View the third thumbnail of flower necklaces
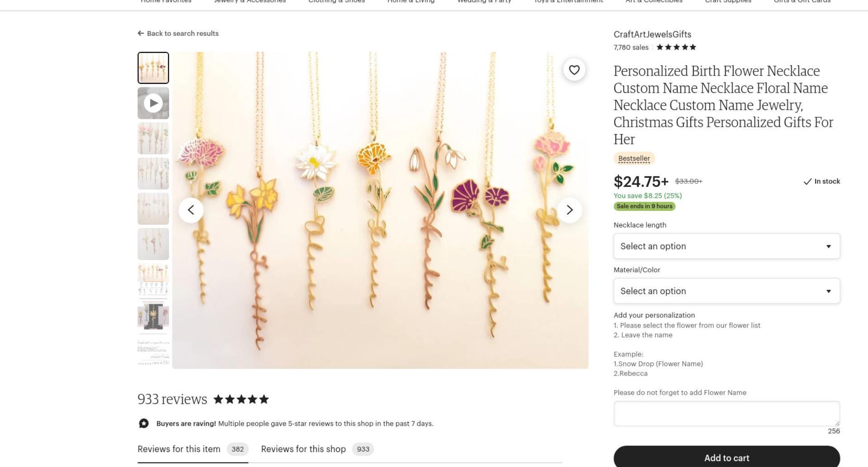The height and width of the screenshot is (467, 868). click(x=153, y=138)
